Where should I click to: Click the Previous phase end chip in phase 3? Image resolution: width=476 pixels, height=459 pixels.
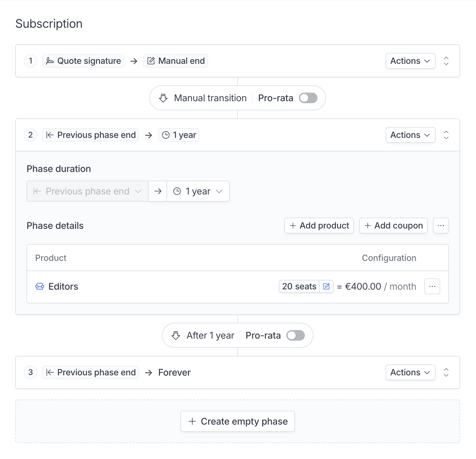(91, 372)
